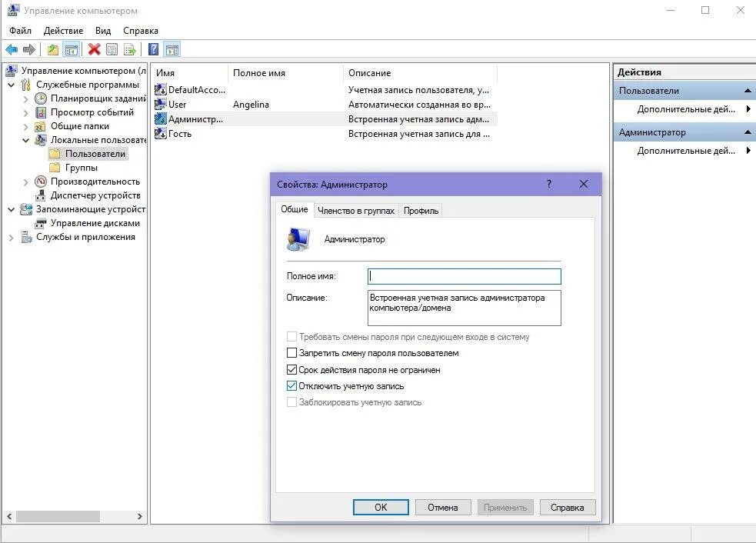Collapse the Пользователи actions section arrow
Screen dimensions: 756x543
coord(748,91)
